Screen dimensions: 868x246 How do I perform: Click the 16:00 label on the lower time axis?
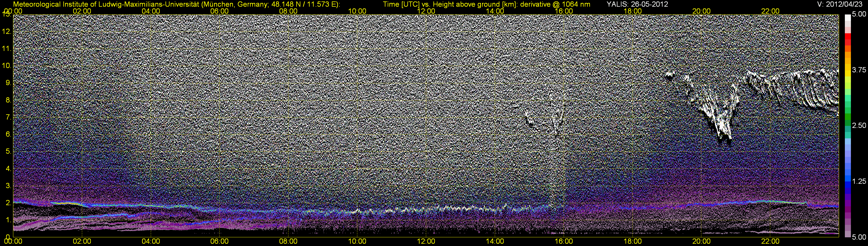(564, 241)
